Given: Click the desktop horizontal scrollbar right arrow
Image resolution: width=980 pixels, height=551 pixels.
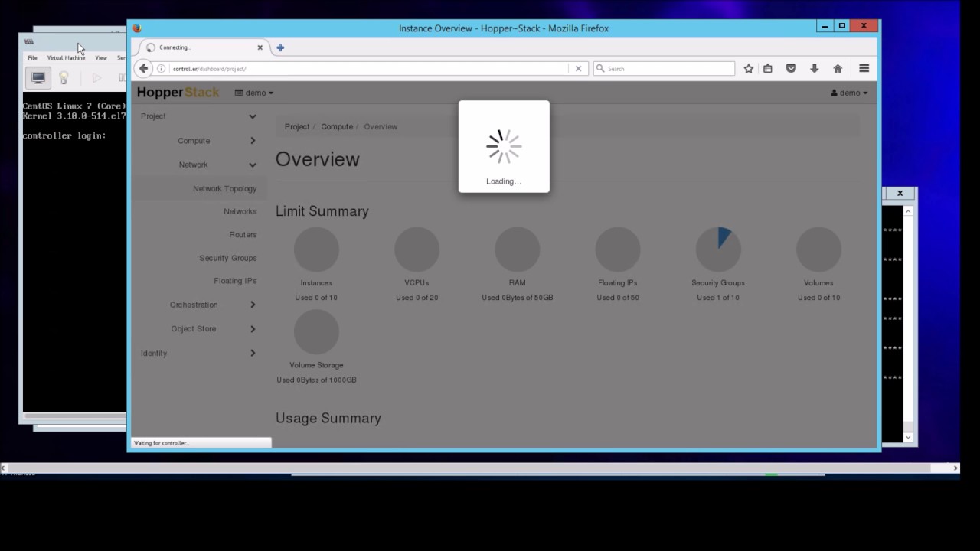Looking at the screenshot, I should point(955,468).
